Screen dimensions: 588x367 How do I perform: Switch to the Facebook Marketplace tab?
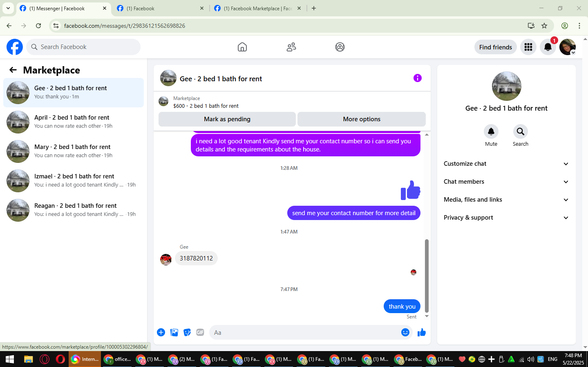pos(257,9)
